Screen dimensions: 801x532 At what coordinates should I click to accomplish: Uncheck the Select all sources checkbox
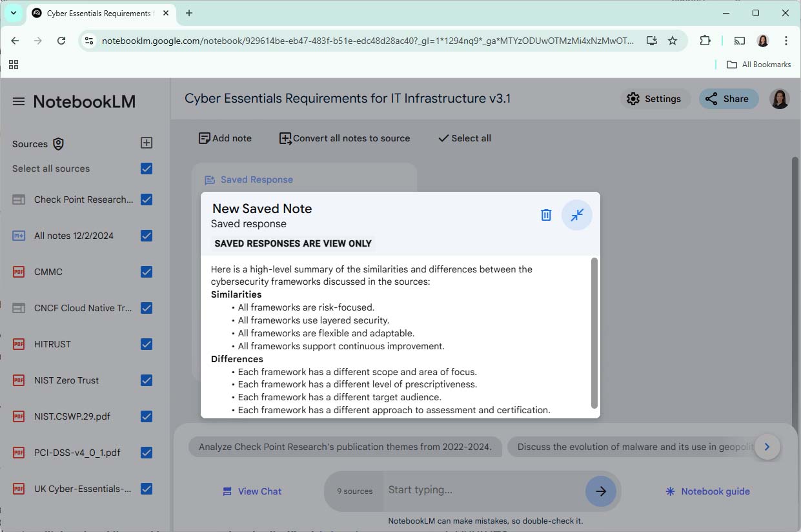pyautogui.click(x=146, y=168)
